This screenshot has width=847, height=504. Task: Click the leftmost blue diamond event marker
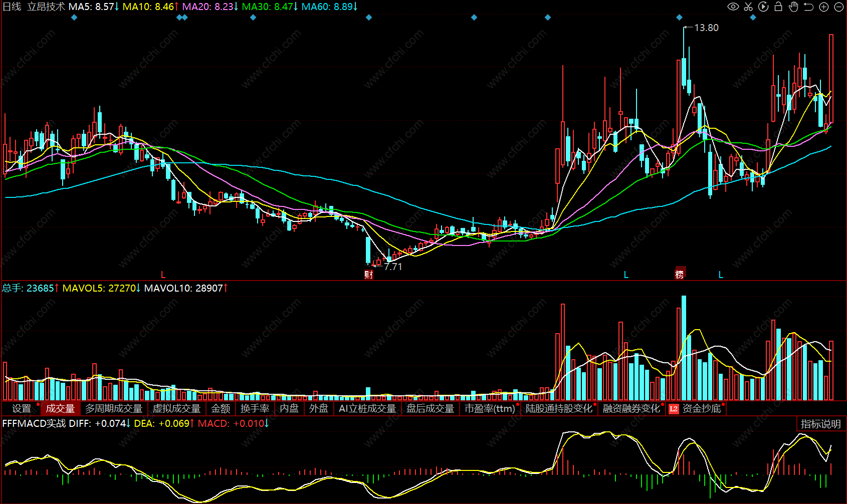click(74, 18)
